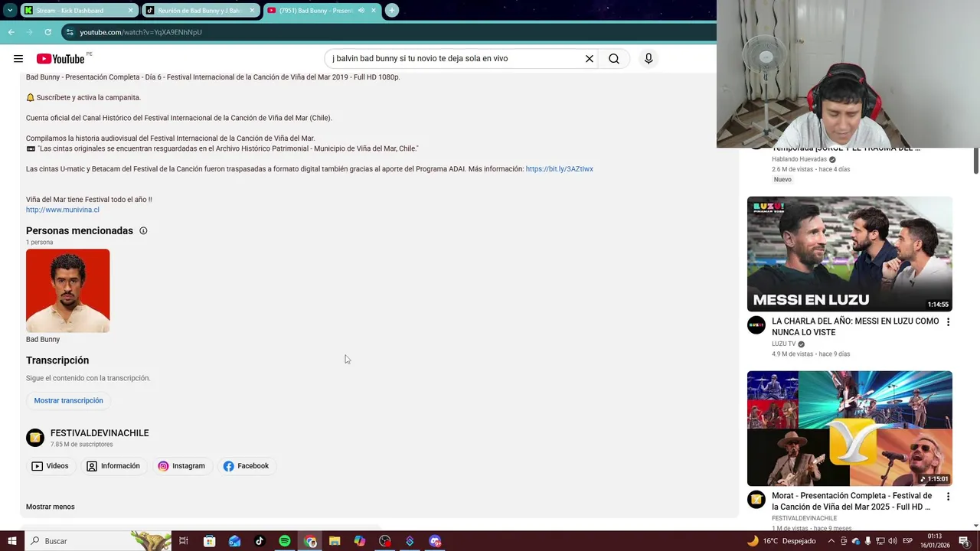Open FESTIVALDEVINACHILE avatar beside Morat video

click(756, 500)
